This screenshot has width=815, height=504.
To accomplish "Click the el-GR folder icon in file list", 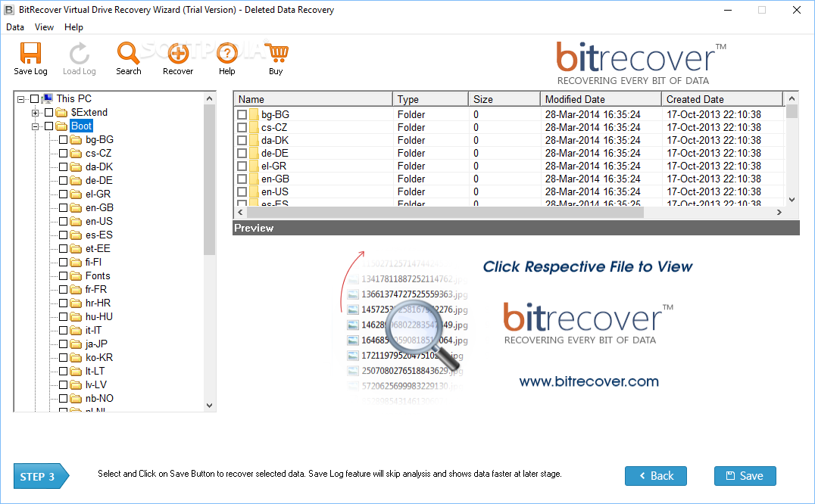I will [x=254, y=166].
